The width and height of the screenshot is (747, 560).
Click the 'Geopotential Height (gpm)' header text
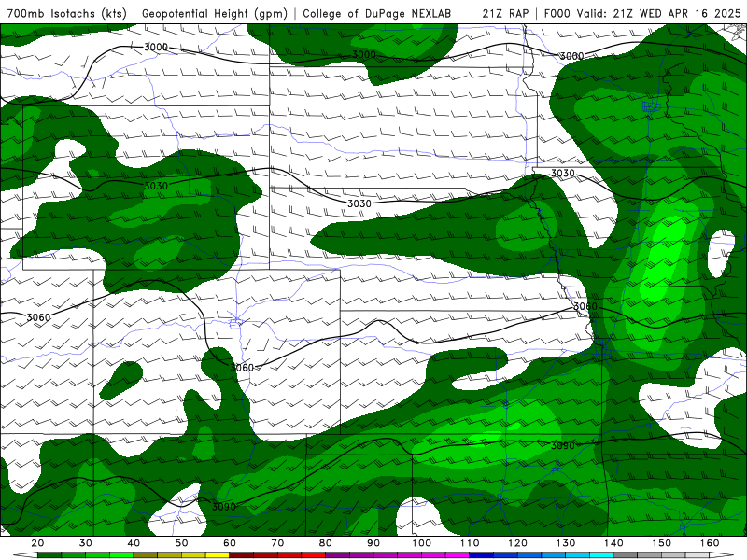[215, 13]
